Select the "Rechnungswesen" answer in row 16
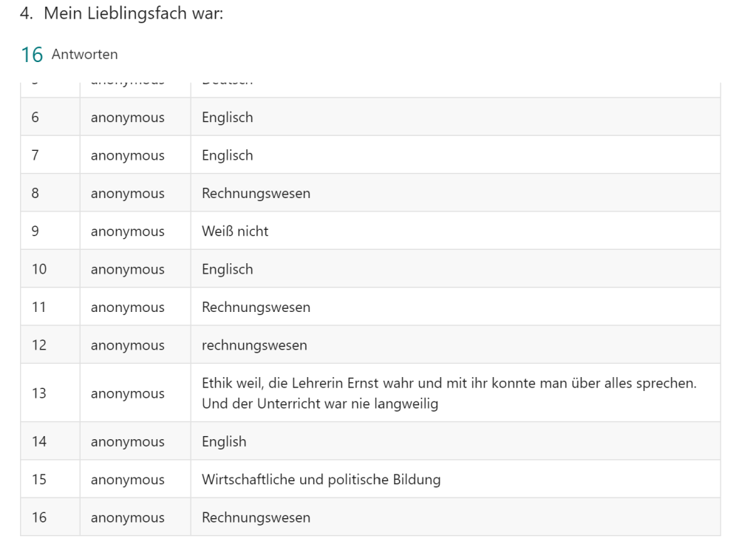Screen dimensions: 756x550 click(x=256, y=518)
